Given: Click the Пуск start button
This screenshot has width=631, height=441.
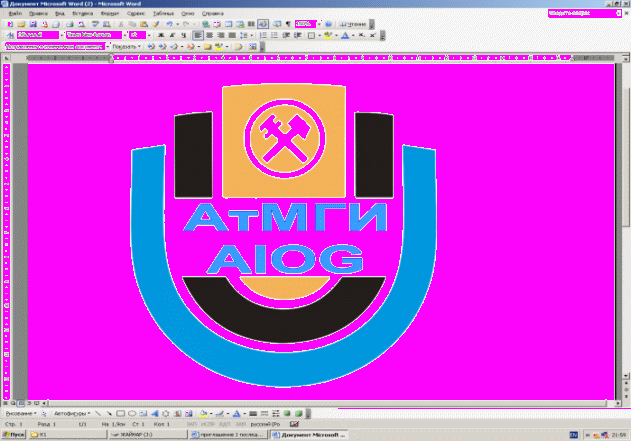Looking at the screenshot, I should (x=16, y=435).
